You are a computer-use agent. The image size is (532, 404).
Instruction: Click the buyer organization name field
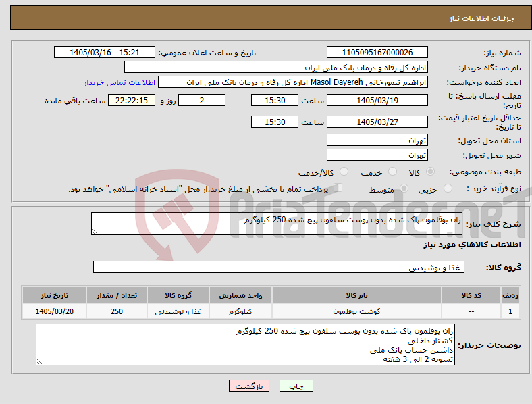pyautogui.click(x=276, y=67)
